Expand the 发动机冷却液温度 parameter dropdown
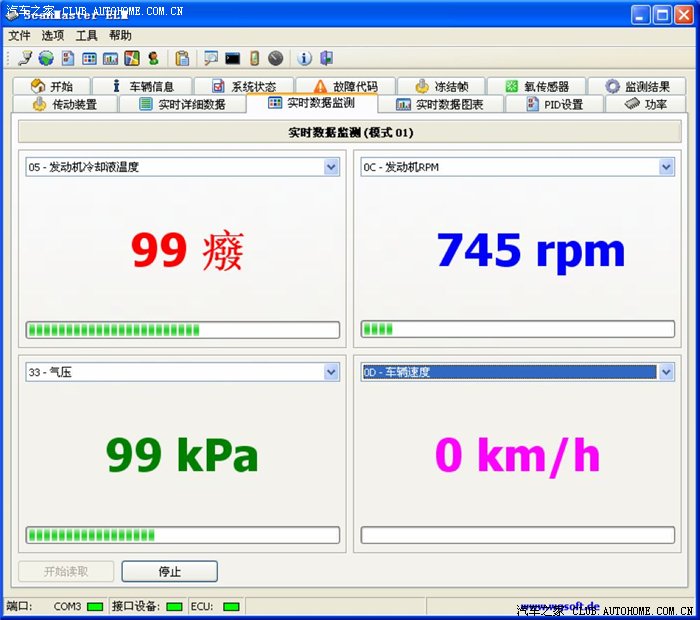 (x=332, y=167)
